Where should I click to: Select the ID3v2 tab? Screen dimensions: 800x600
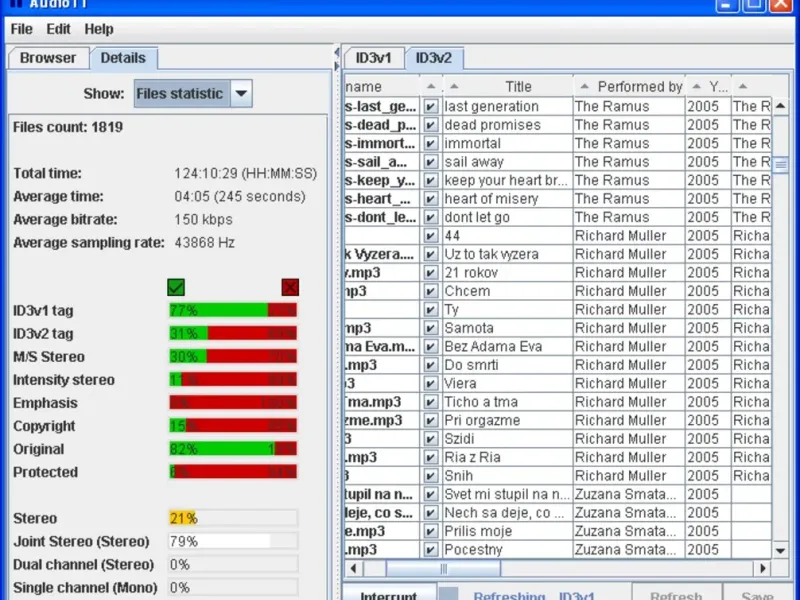coord(434,58)
